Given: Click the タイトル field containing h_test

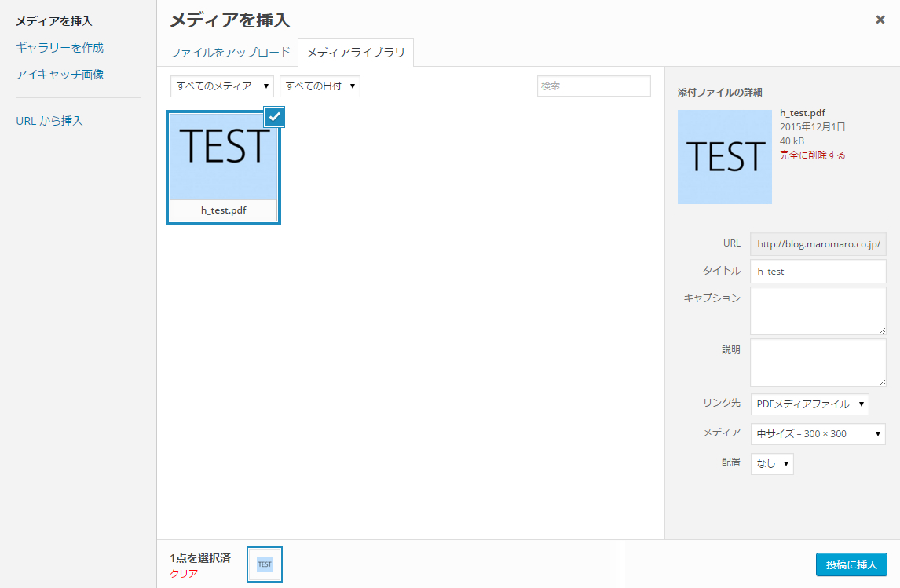Looking at the screenshot, I should pyautogui.click(x=818, y=272).
